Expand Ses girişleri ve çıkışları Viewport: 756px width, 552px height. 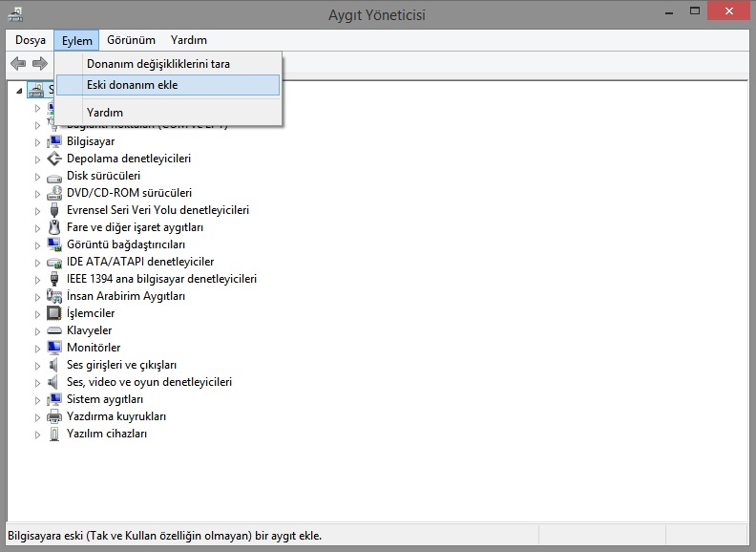(37, 366)
